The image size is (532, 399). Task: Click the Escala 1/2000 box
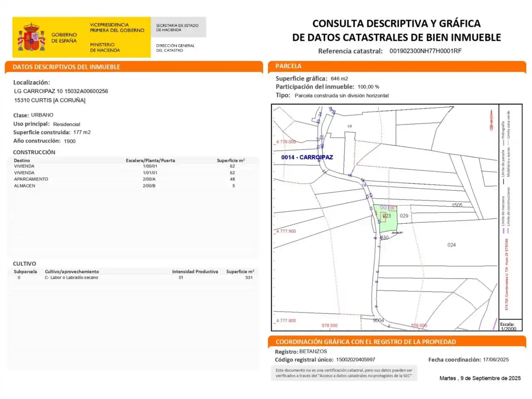coord(510,326)
